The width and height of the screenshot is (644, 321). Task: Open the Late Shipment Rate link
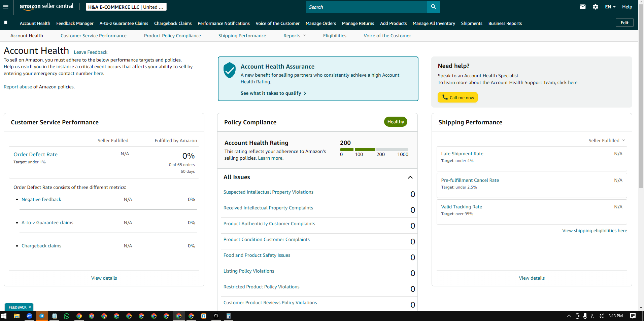click(x=462, y=154)
